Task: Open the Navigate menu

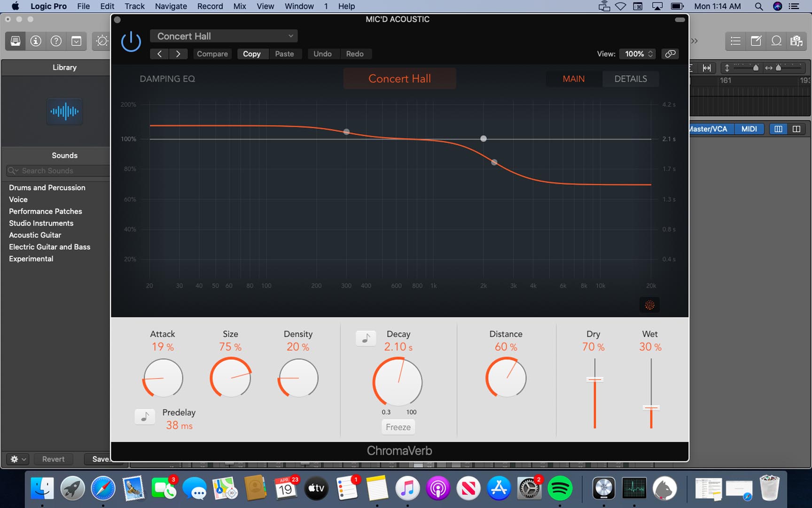Action: click(171, 6)
